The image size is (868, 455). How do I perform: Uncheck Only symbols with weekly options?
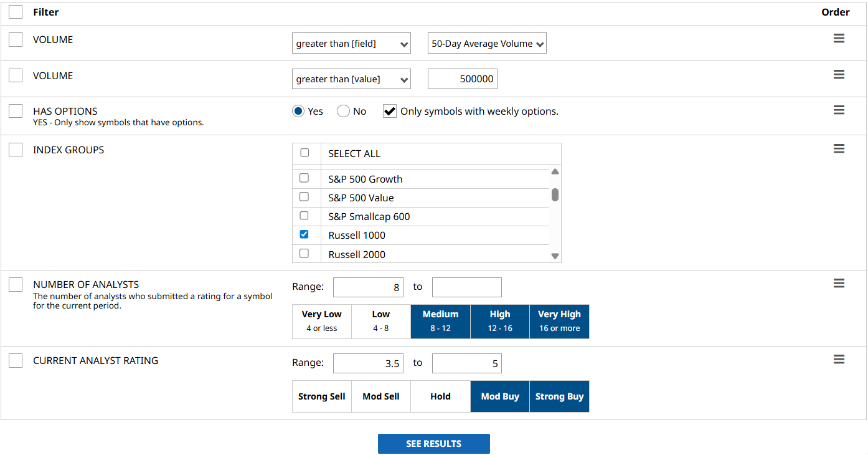(390, 112)
